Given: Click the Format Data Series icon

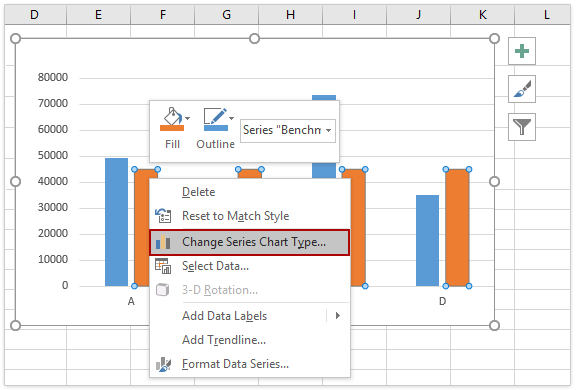Looking at the screenshot, I should pyautogui.click(x=163, y=364).
